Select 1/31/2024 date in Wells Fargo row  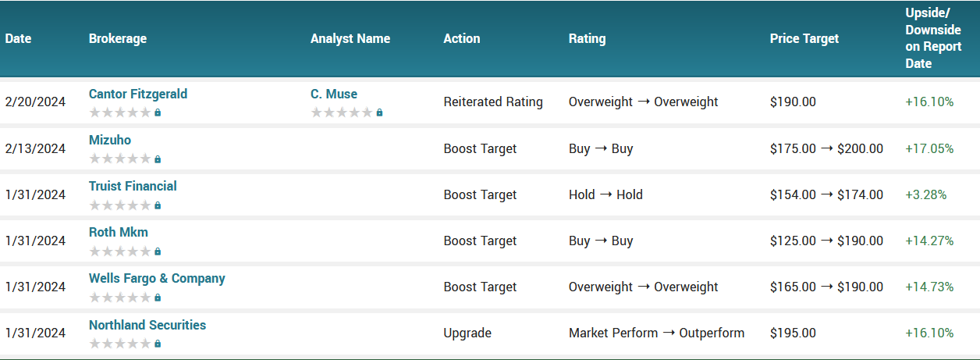tap(35, 287)
